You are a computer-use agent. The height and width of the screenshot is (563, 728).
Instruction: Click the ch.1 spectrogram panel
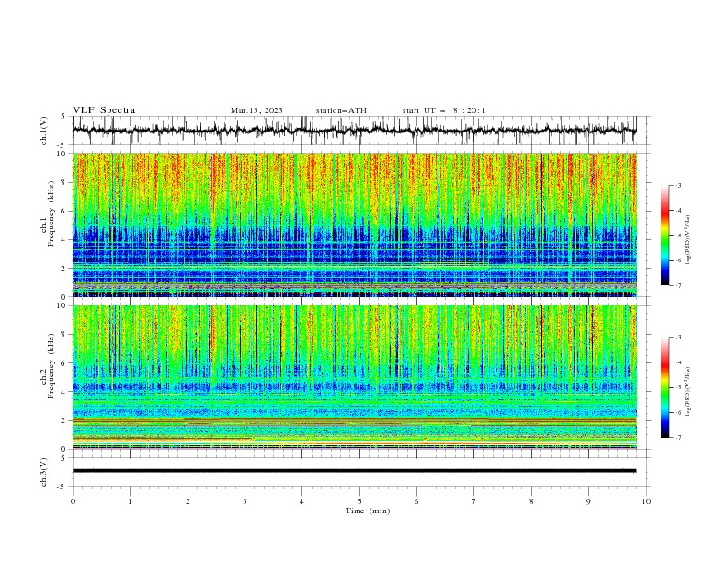(355, 224)
